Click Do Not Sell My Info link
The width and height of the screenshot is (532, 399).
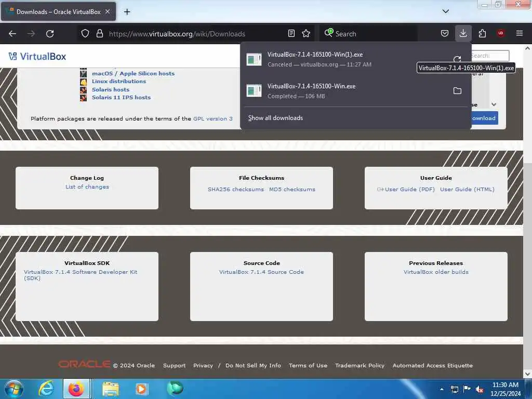tap(253, 365)
